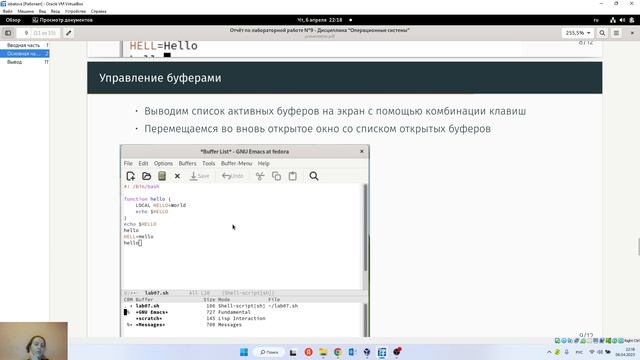Switch to the active VM window taskbar icon
This screenshot has height=360, width=640.
click(x=382, y=352)
